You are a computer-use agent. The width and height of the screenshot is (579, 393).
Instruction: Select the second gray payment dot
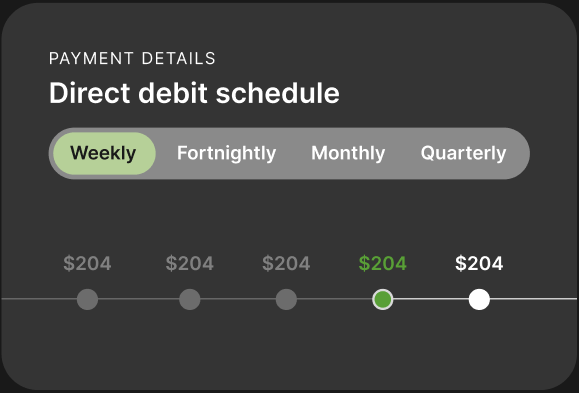(190, 299)
